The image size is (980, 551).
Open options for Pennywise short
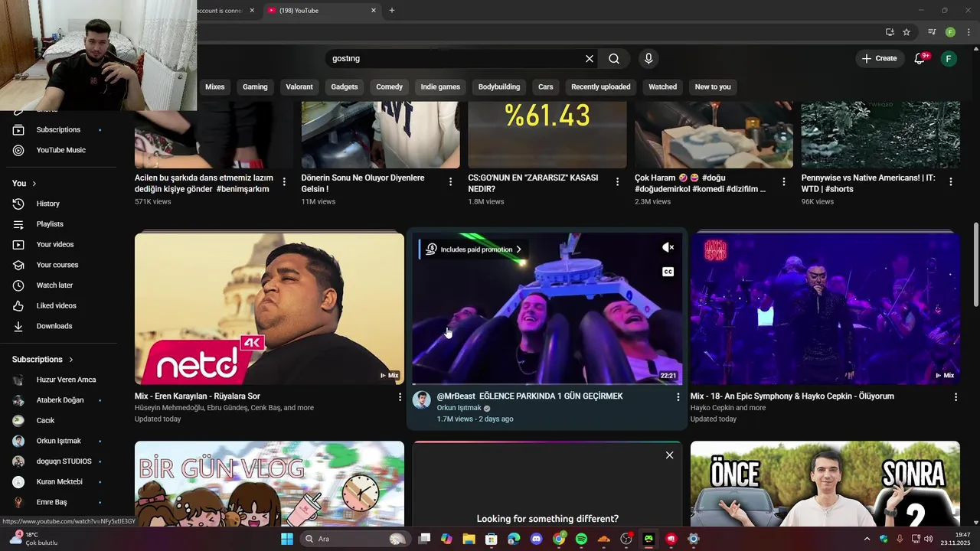pyautogui.click(x=951, y=182)
